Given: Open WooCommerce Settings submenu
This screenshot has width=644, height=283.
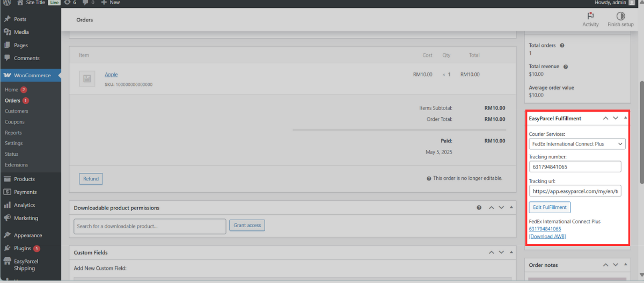Looking at the screenshot, I should coord(14,143).
